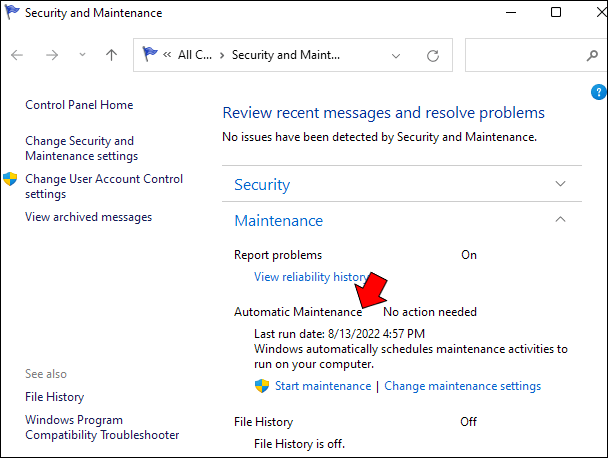The width and height of the screenshot is (608, 458).
Task: Select the 'All C...' breadcrumb
Action: (195, 55)
